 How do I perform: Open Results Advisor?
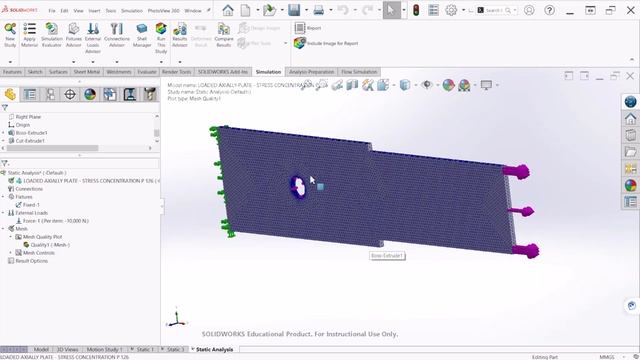180,35
